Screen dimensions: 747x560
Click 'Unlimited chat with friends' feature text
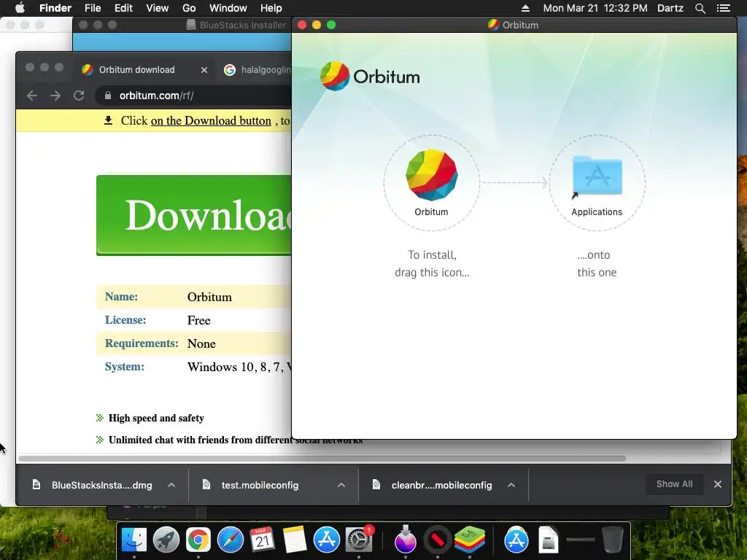click(236, 440)
